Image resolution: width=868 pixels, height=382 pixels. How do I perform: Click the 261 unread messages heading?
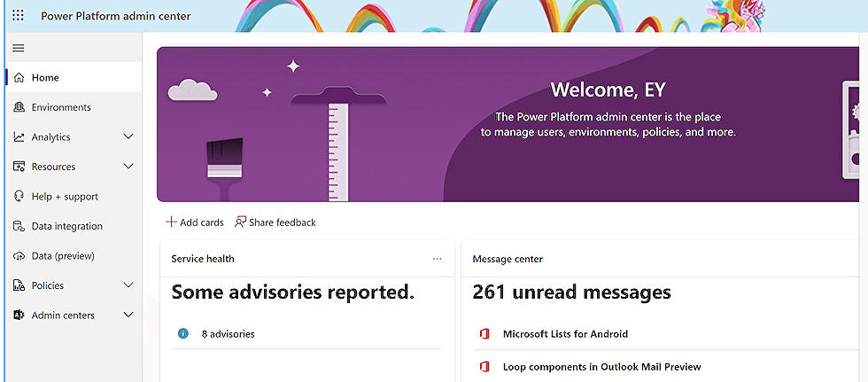click(572, 292)
